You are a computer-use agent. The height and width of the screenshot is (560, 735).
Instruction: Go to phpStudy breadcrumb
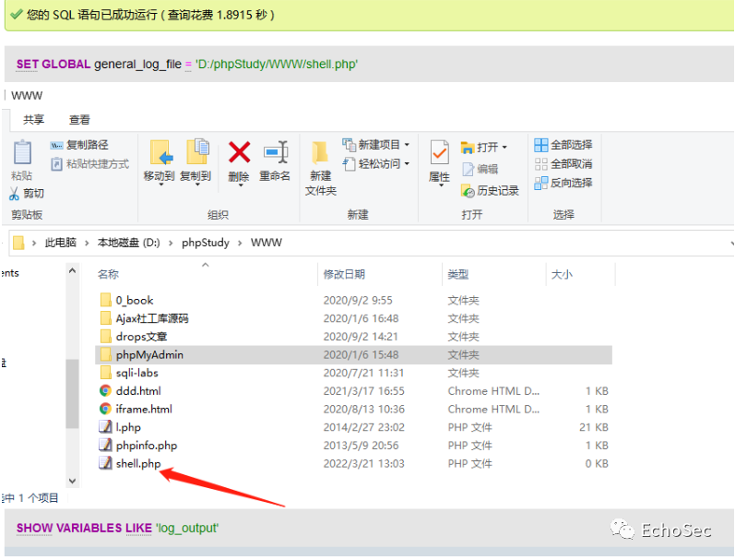[x=206, y=243]
